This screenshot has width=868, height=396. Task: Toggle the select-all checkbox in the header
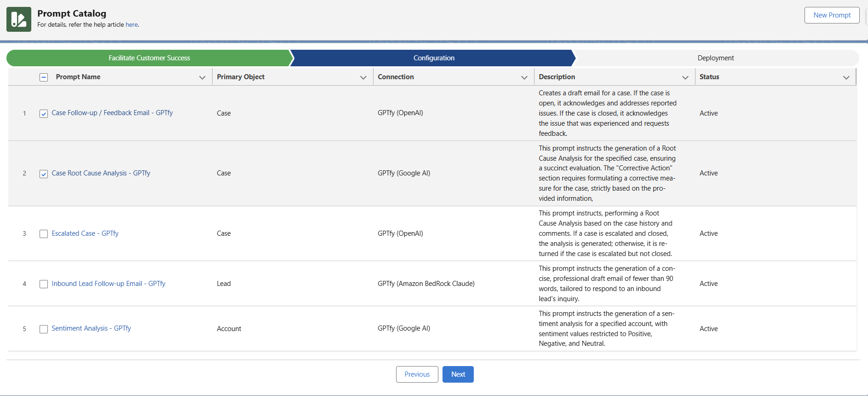(44, 77)
